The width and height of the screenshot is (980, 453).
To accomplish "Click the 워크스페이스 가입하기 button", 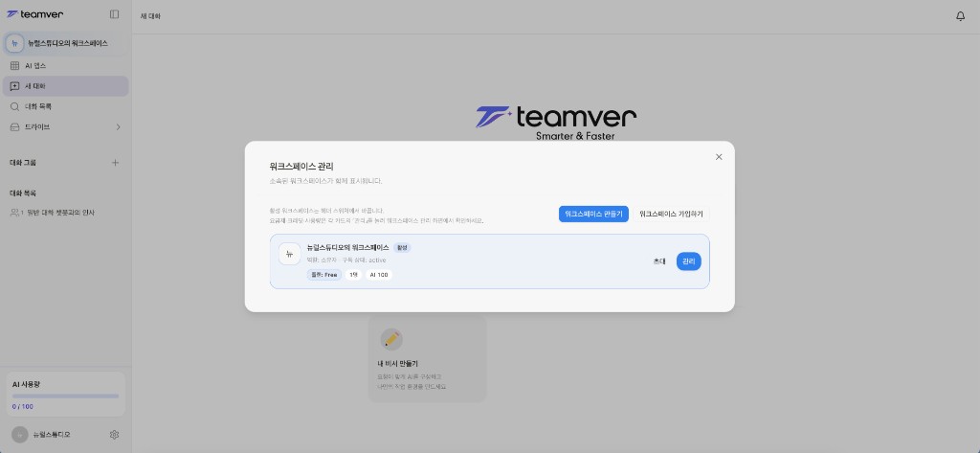I will pyautogui.click(x=671, y=214).
